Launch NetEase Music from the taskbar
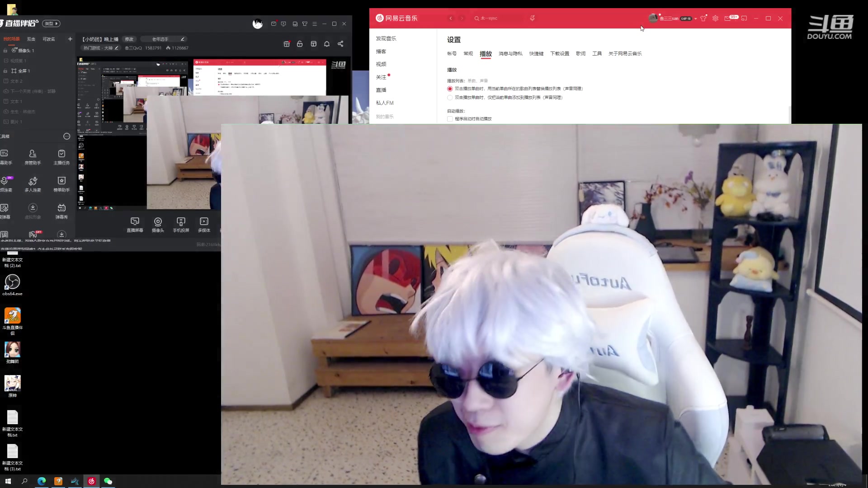 91,481
